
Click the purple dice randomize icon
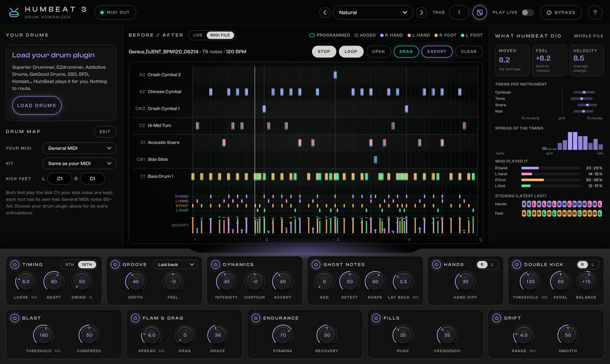(479, 13)
